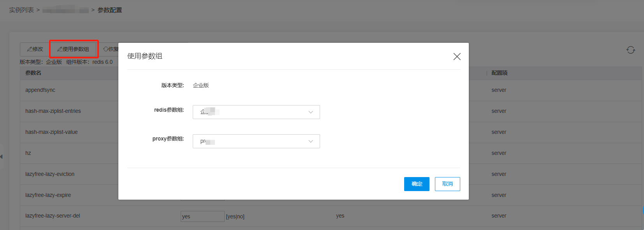644x230 pixels.
Task: Click the 参数名 column header
Action: 33,73
